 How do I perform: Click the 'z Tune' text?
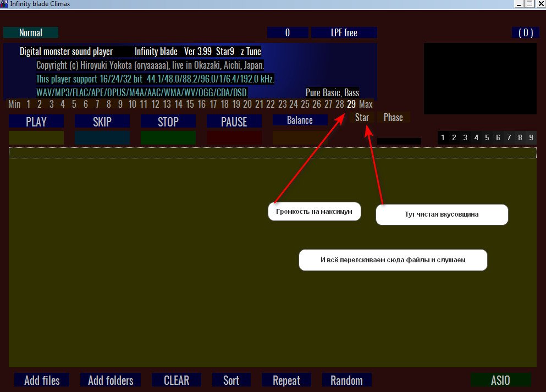tap(251, 52)
